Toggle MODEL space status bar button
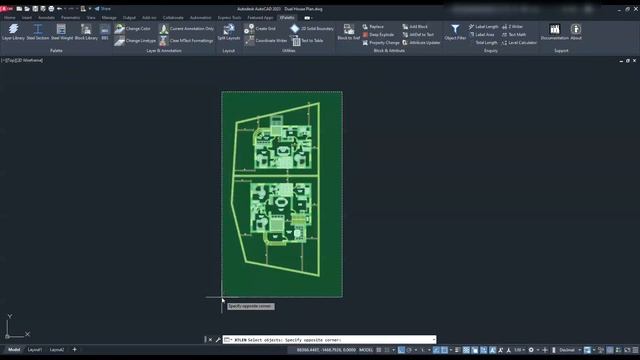This screenshot has height=360, width=640. pyautogui.click(x=366, y=350)
